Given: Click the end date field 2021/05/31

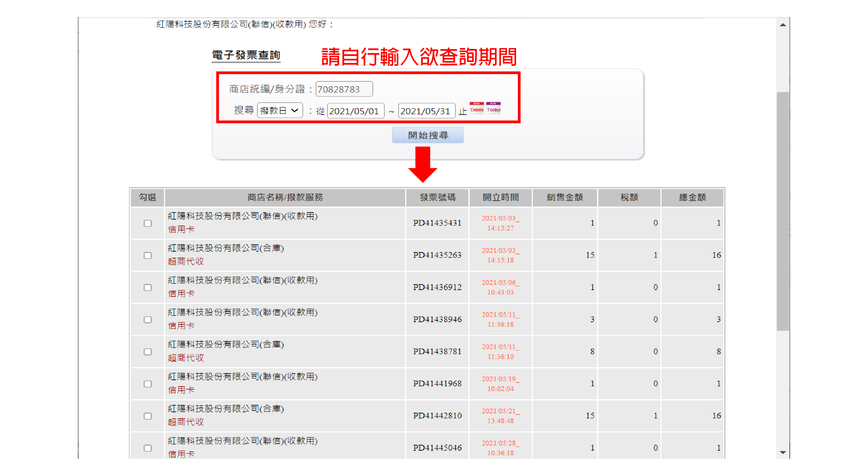Looking at the screenshot, I should coord(427,111).
